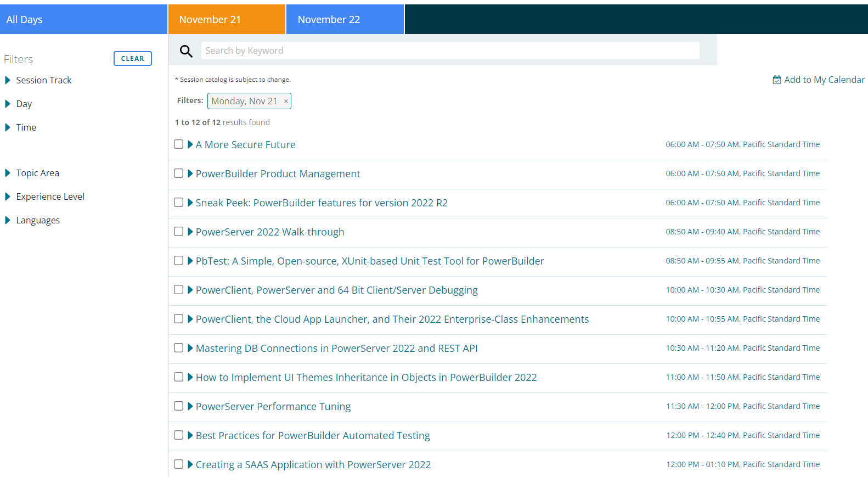Expand details arrow for A More Secure Future
The width and height of the screenshot is (868, 477).
pos(190,144)
